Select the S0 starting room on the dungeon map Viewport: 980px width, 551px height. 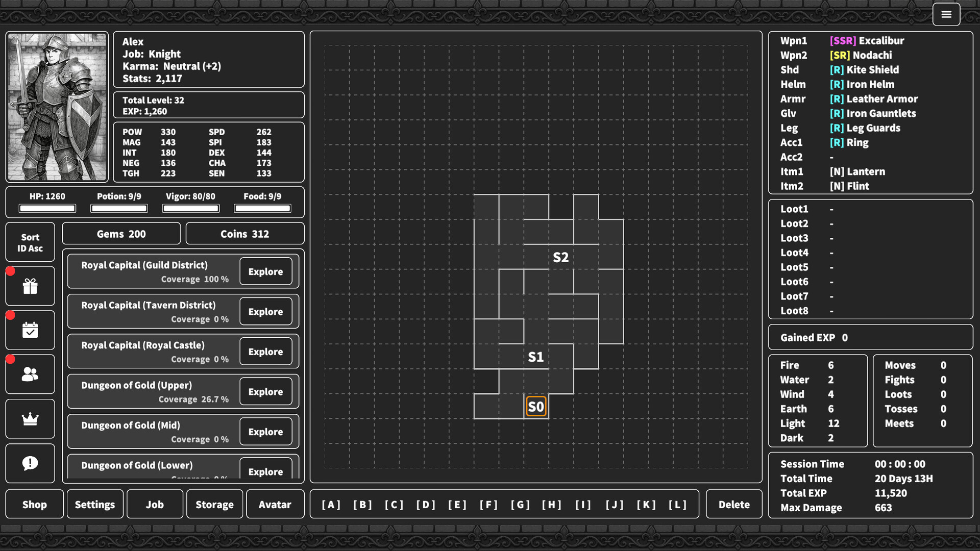click(x=536, y=406)
